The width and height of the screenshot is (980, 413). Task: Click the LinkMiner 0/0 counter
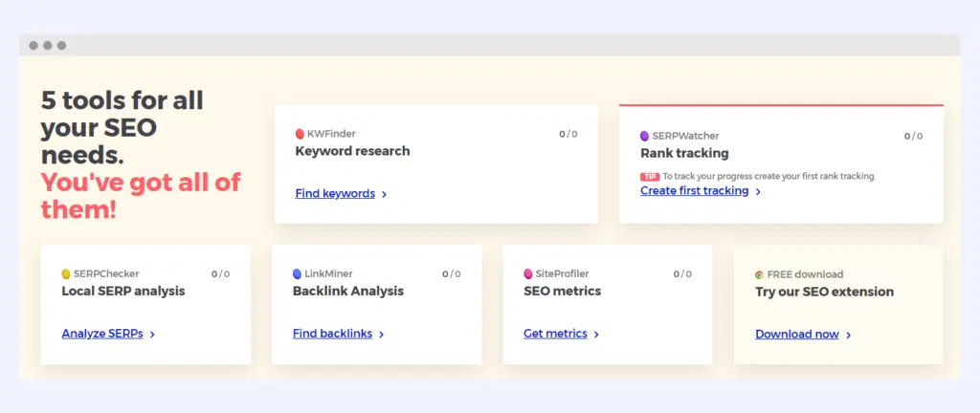[x=452, y=273]
